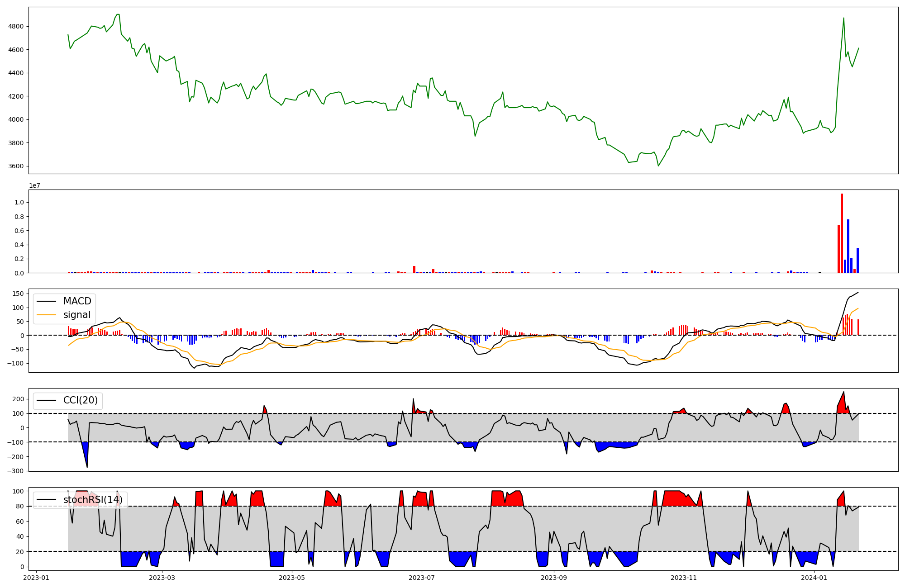Click the -300 CCI axis label
The height and width of the screenshot is (588, 905).
16,471
